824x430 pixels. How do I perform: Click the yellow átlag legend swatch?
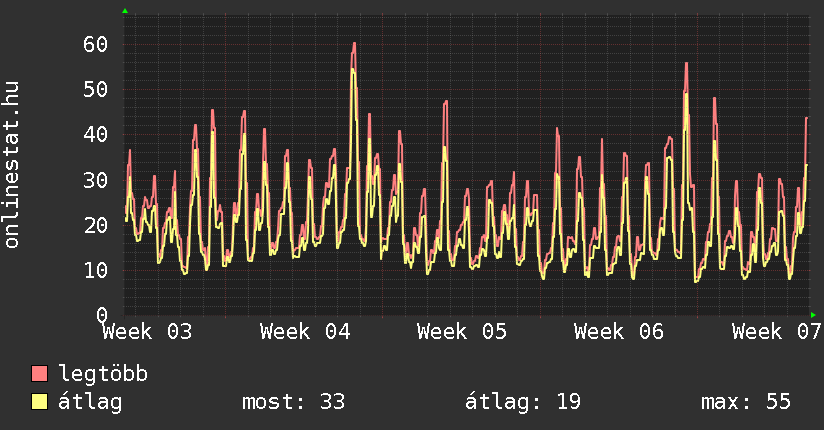pyautogui.click(x=40, y=402)
